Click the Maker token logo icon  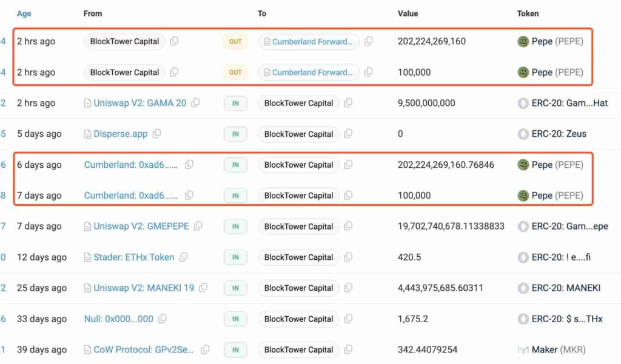pos(523,349)
